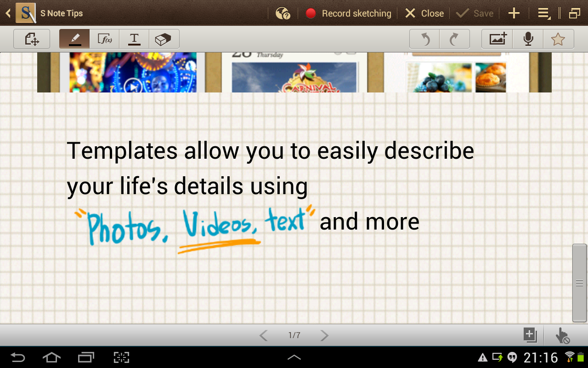Tap the selection/move mode icon
Image resolution: width=588 pixels, height=368 pixels.
click(x=32, y=40)
